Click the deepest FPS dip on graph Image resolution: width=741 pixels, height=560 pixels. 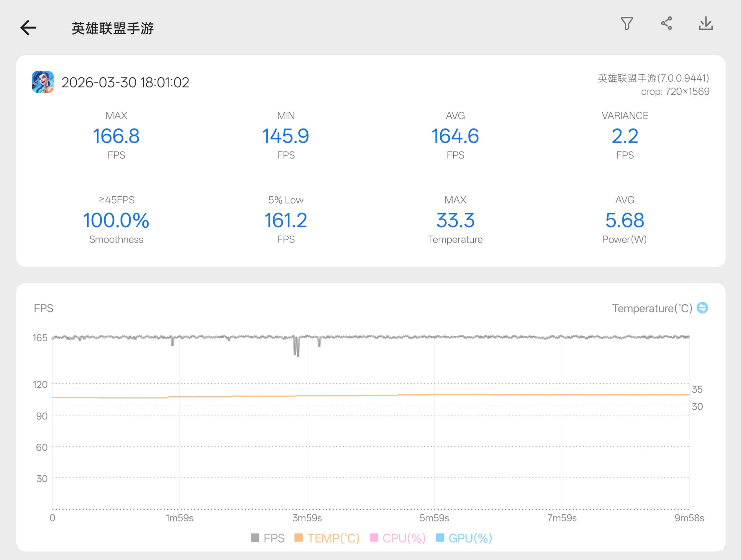tap(298, 354)
